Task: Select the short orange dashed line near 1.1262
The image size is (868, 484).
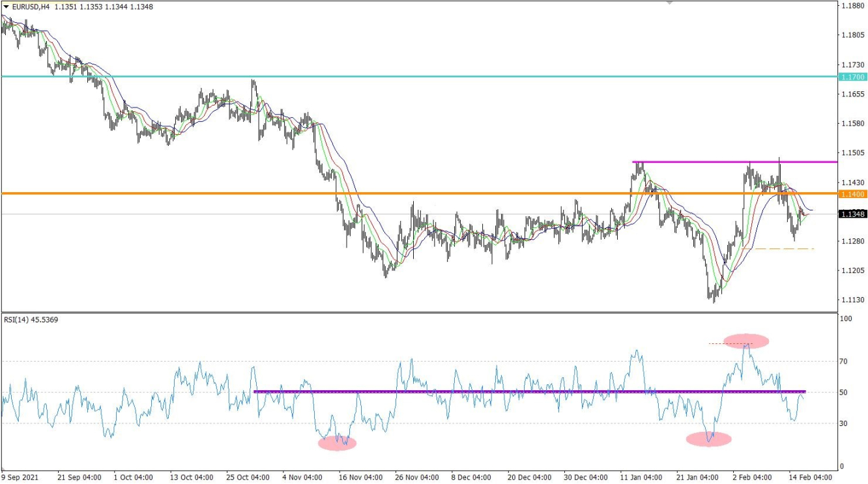Action: [777, 249]
